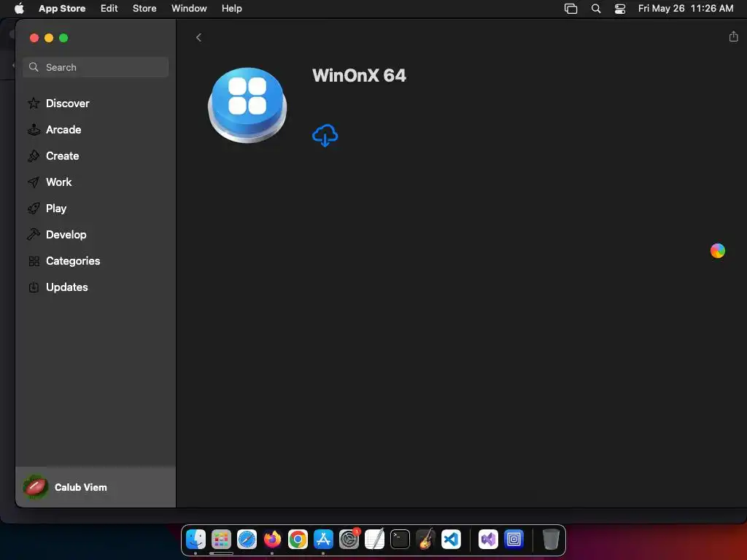Minimize the App Store window

[49, 38]
